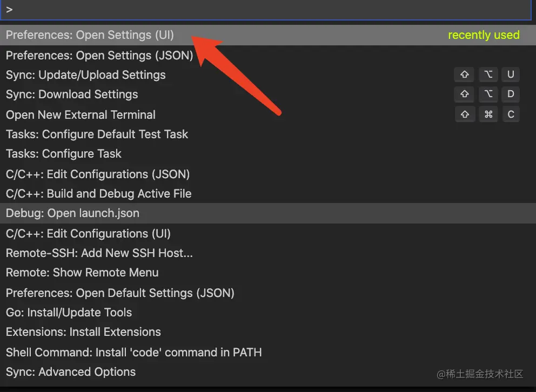The image size is (536, 392).
Task: Choose Open New External Terminal
Action: click(268, 114)
